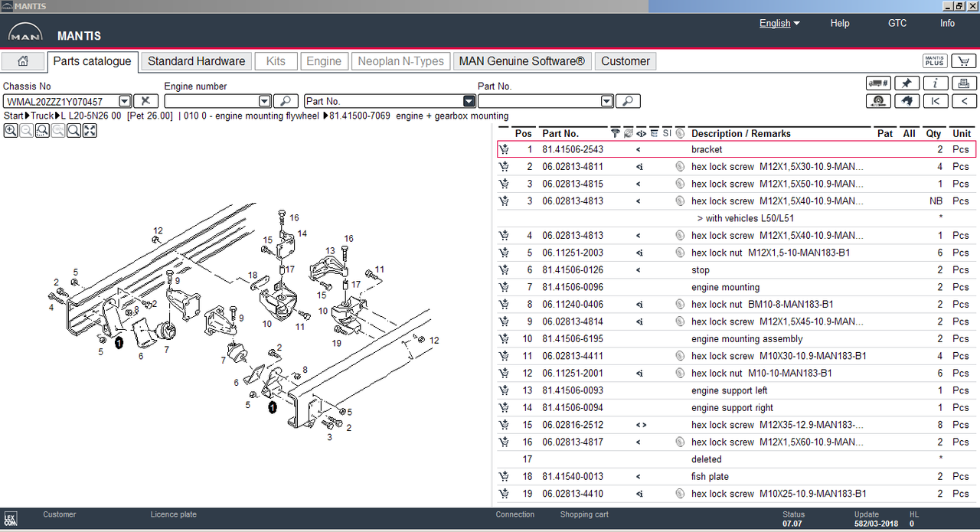Viewport: 980px width, 532px height.
Task: Open the English language dropdown
Action: point(779,23)
